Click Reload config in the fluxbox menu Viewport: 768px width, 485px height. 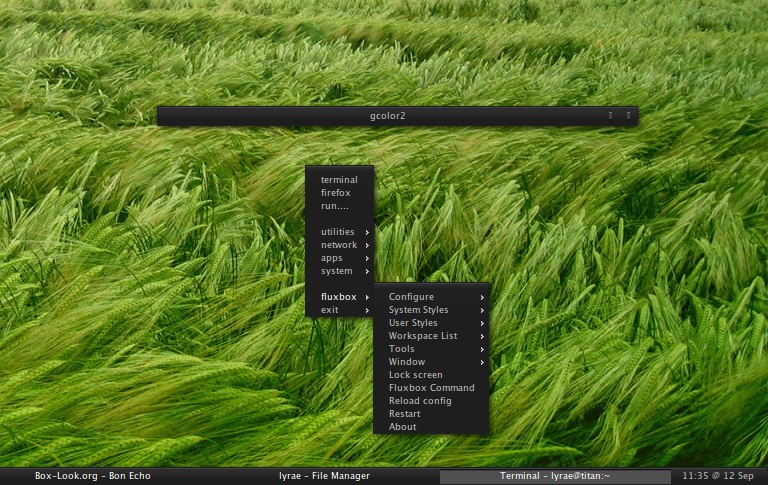coord(432,401)
